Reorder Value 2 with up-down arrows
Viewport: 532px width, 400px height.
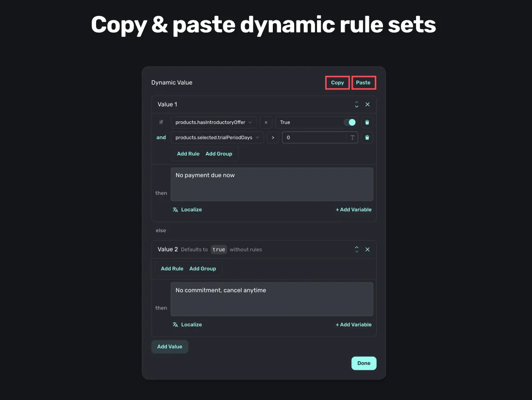coord(357,250)
